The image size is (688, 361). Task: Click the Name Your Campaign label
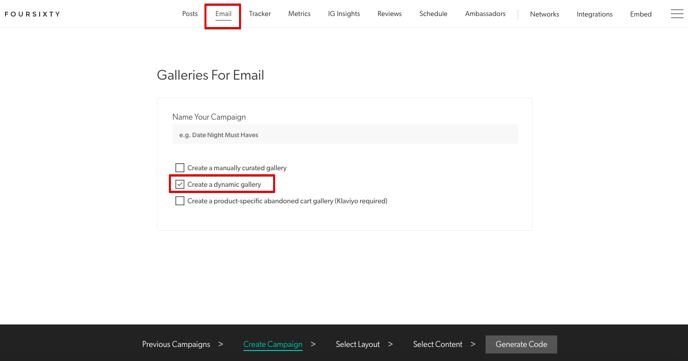point(209,117)
